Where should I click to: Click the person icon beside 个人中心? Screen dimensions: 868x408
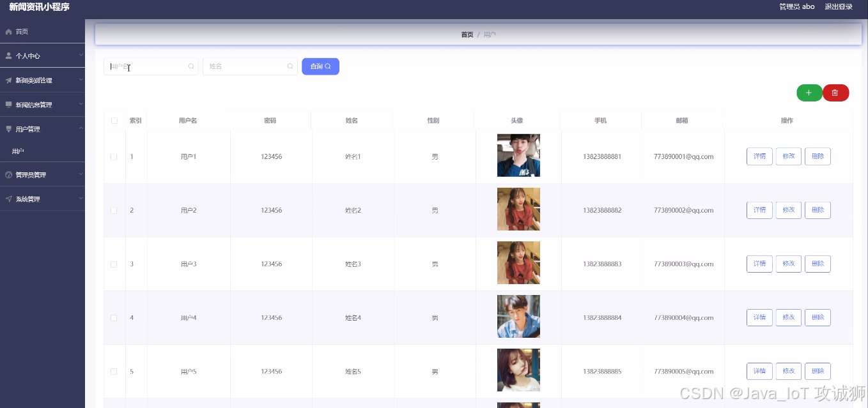9,56
